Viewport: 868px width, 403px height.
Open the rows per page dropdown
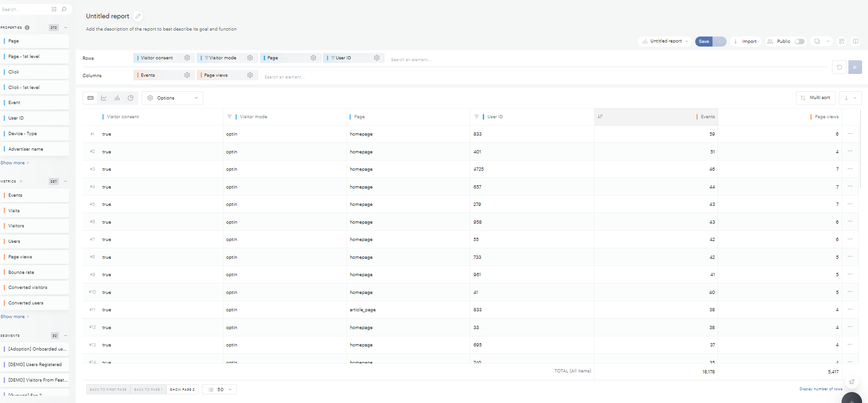(220, 390)
